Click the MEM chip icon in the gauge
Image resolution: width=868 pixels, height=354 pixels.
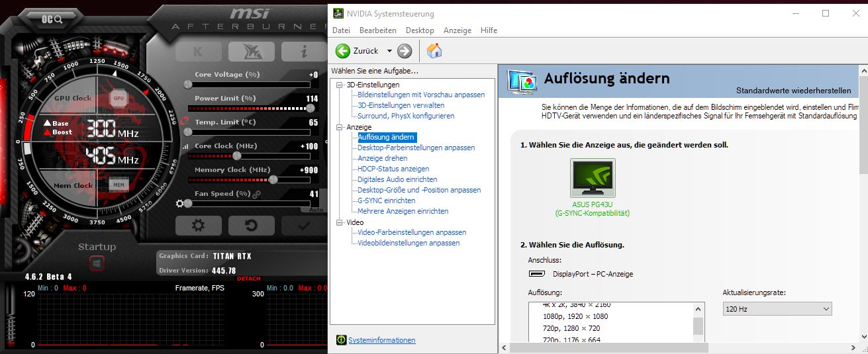pyautogui.click(x=119, y=185)
